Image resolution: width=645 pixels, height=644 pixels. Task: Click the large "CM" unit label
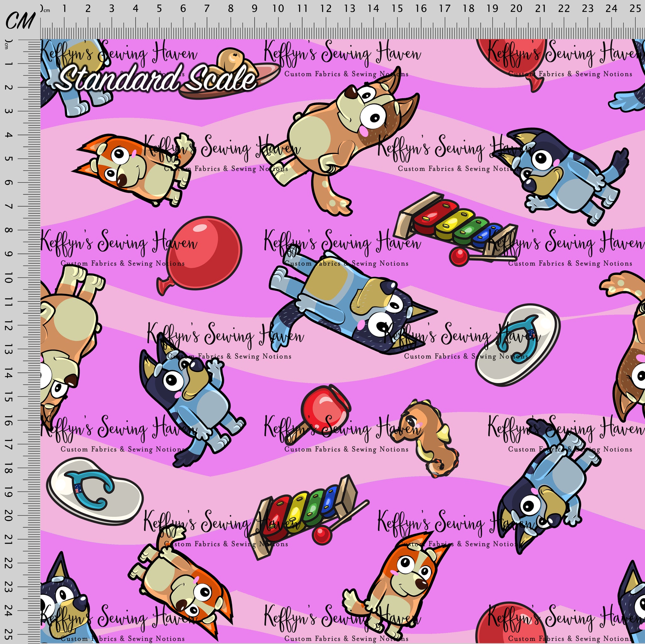20,20
